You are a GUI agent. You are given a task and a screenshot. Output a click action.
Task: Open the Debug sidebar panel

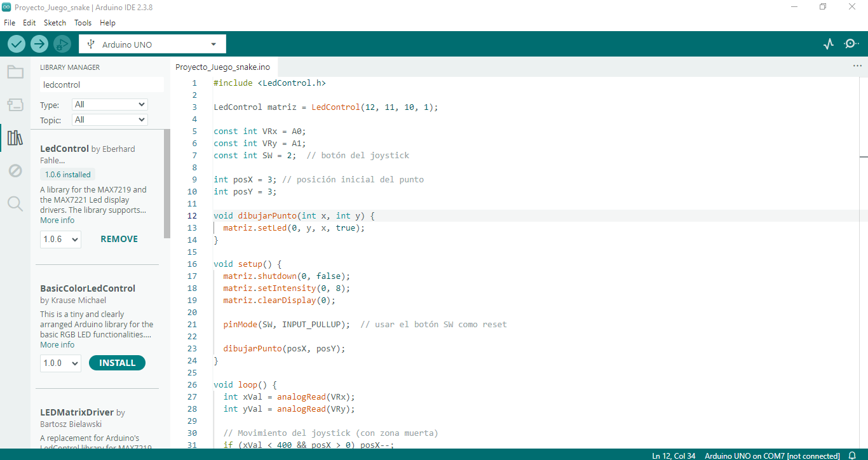click(x=15, y=171)
